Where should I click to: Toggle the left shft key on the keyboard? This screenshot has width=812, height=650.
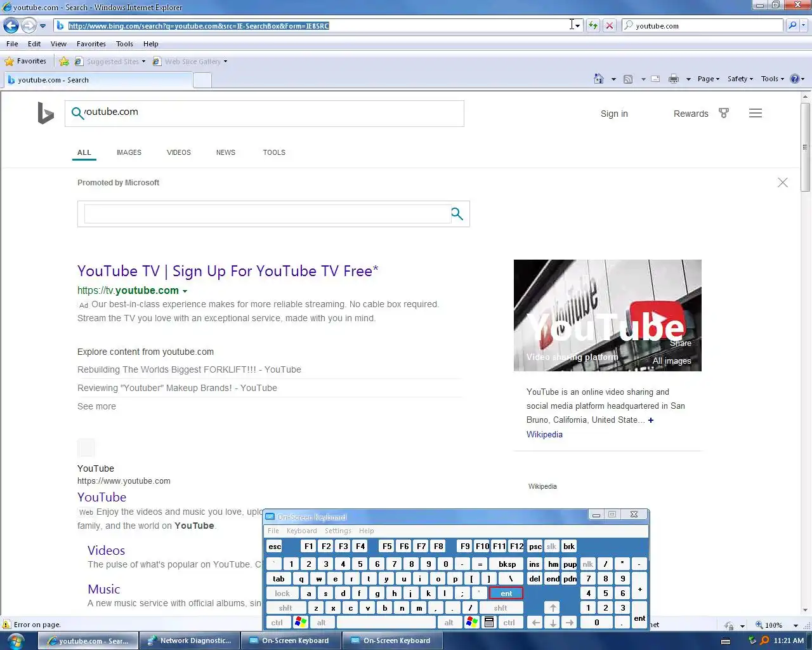(x=285, y=608)
